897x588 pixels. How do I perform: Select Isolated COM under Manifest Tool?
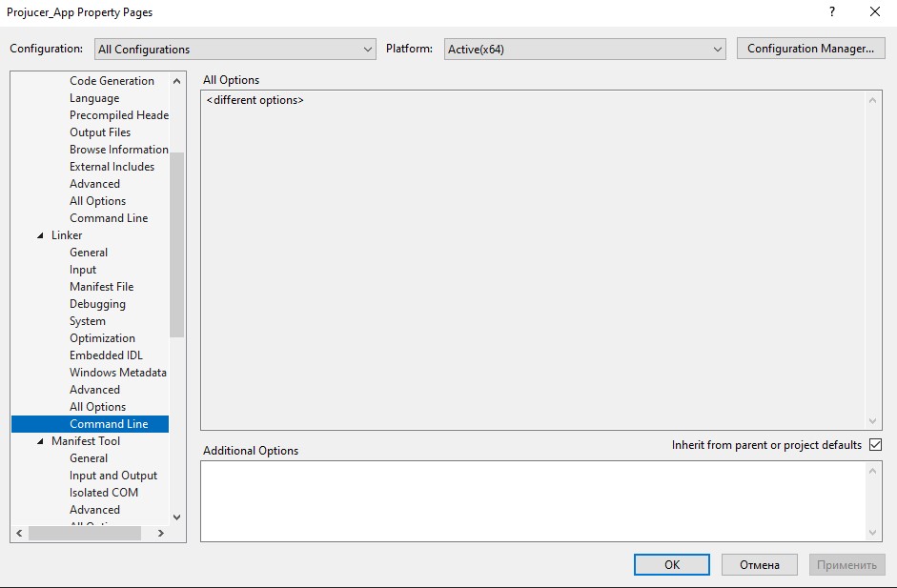pyautogui.click(x=104, y=493)
